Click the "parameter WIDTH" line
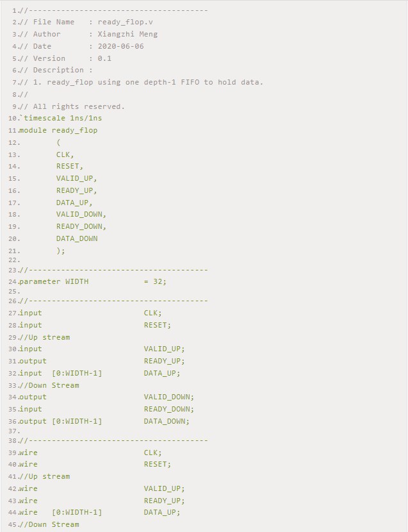Image resolution: width=408 pixels, height=532 pixels. (54, 281)
